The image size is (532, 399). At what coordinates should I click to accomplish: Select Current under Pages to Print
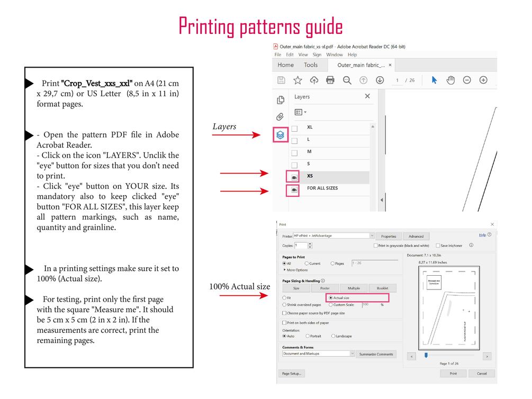pos(306,264)
